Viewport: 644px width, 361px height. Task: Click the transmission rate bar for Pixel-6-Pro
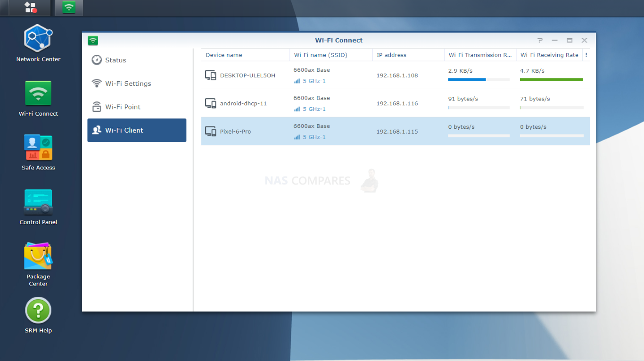(479, 136)
